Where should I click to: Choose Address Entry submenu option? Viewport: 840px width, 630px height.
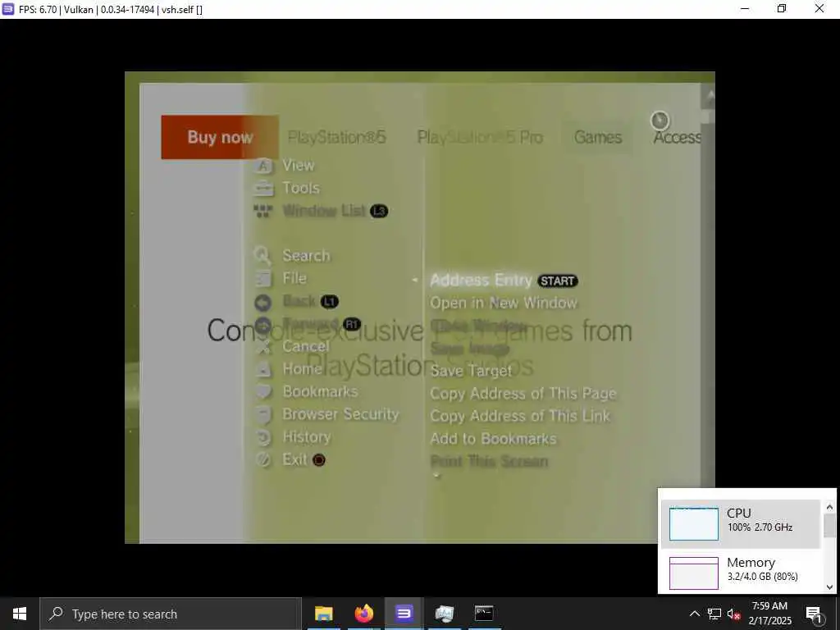pyautogui.click(x=481, y=281)
